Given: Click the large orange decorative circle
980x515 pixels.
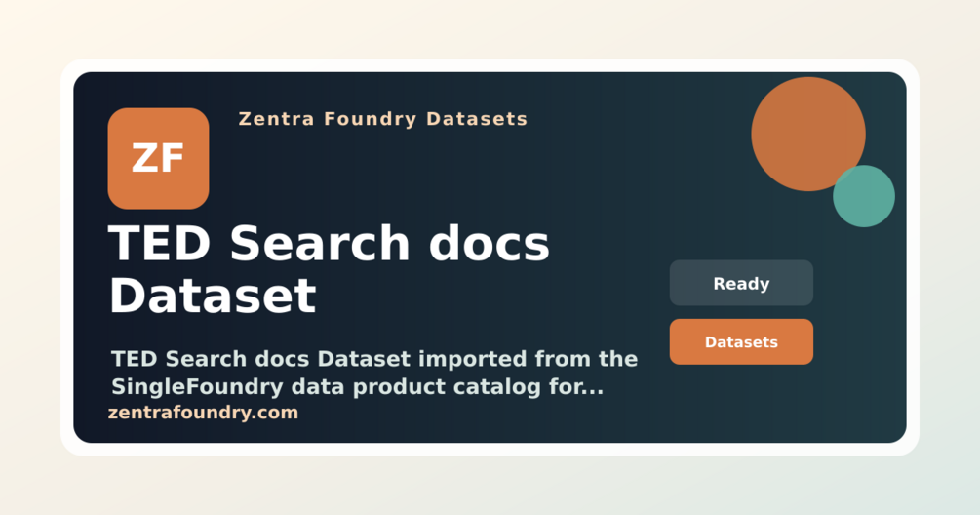Looking at the screenshot, I should click(808, 134).
